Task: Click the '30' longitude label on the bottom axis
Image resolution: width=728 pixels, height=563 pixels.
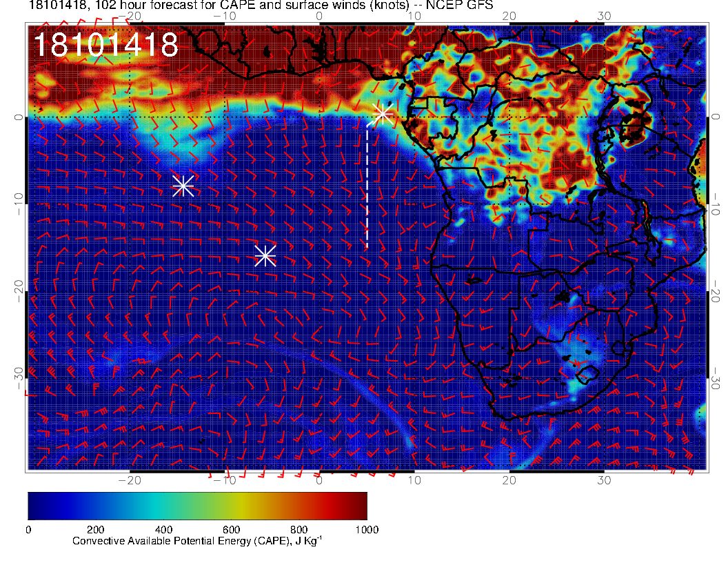Action: [604, 480]
